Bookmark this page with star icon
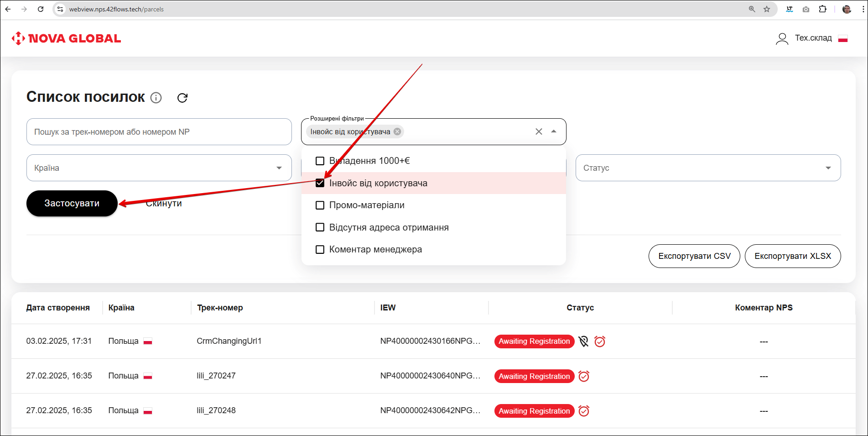868x436 pixels. point(767,9)
